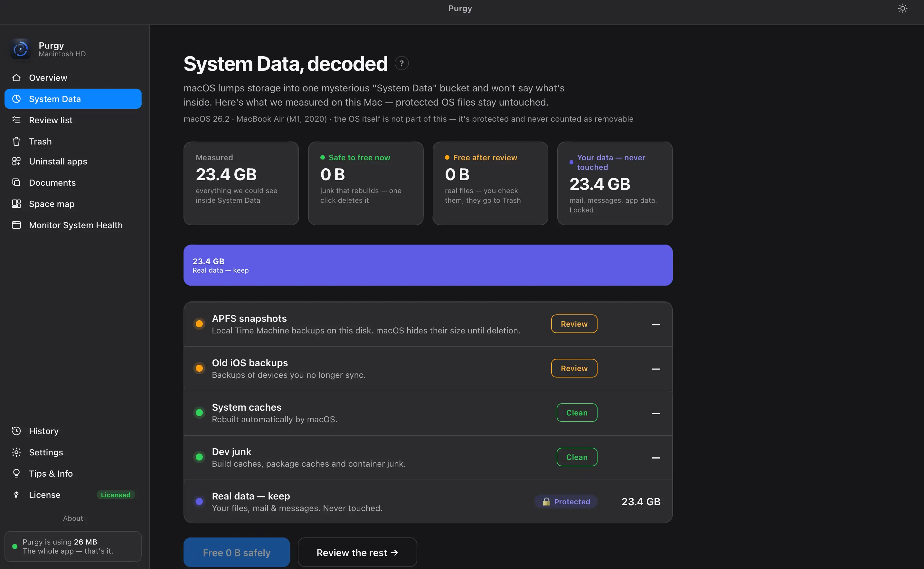Open the Trash section
Image resolution: width=924 pixels, height=569 pixels.
click(x=73, y=142)
